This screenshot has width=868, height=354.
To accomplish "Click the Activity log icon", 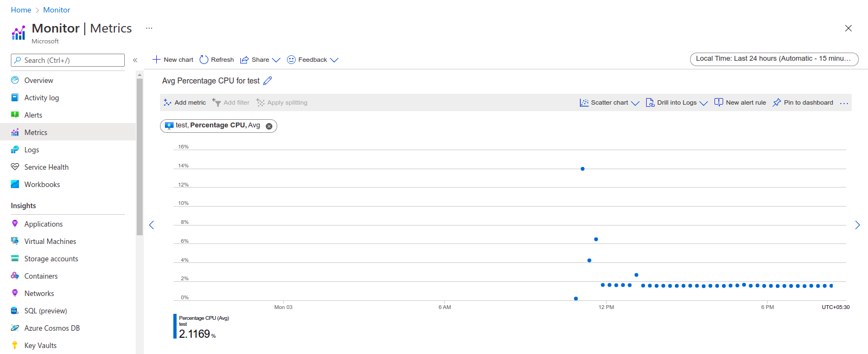I will pyautogui.click(x=15, y=98).
